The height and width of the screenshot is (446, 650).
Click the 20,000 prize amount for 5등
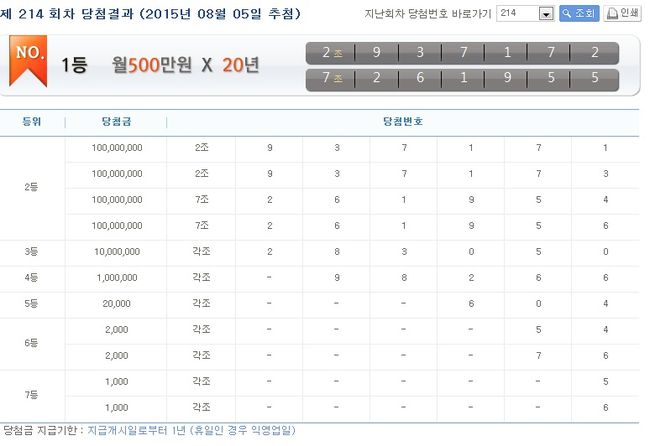point(115,303)
